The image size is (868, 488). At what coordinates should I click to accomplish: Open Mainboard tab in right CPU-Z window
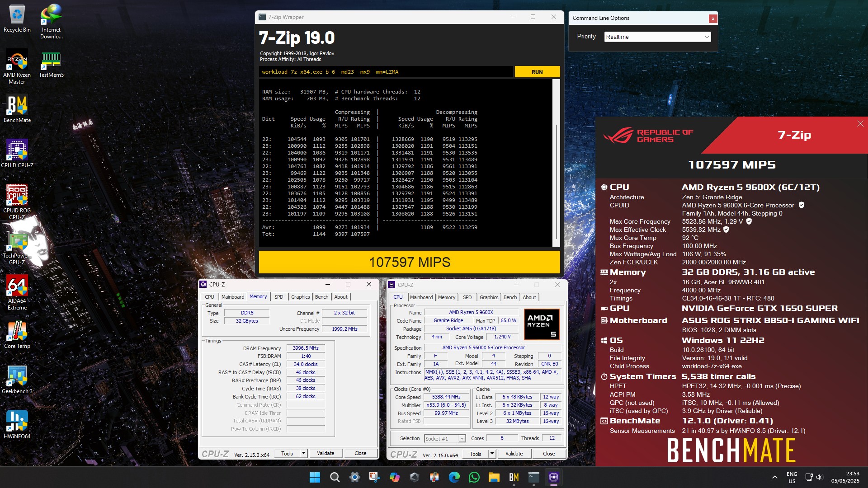421,297
